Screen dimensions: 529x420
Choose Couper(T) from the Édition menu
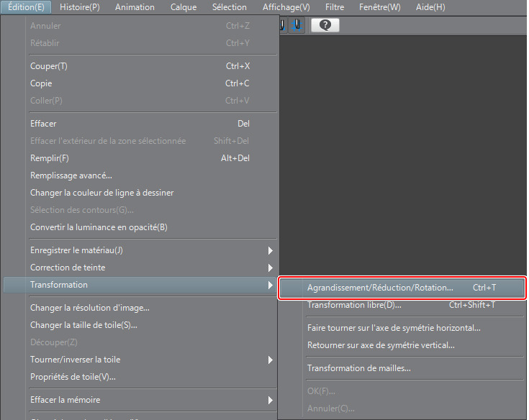(140, 66)
